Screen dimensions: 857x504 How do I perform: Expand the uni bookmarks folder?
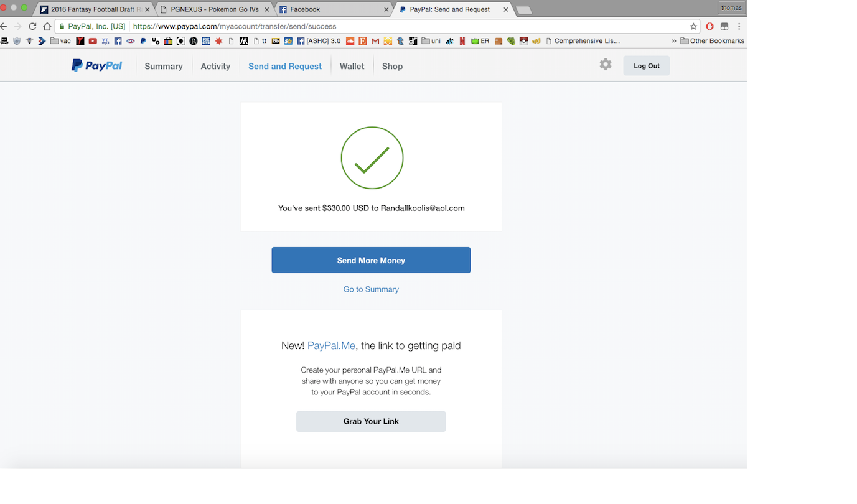[431, 41]
